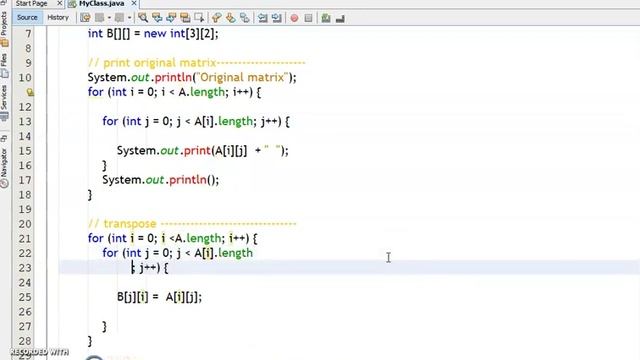Click line number 21 in gutter

coord(25,238)
